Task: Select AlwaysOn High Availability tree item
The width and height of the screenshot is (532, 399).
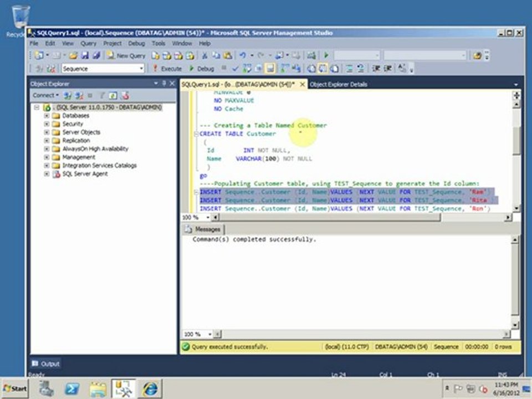Action: click(x=95, y=149)
